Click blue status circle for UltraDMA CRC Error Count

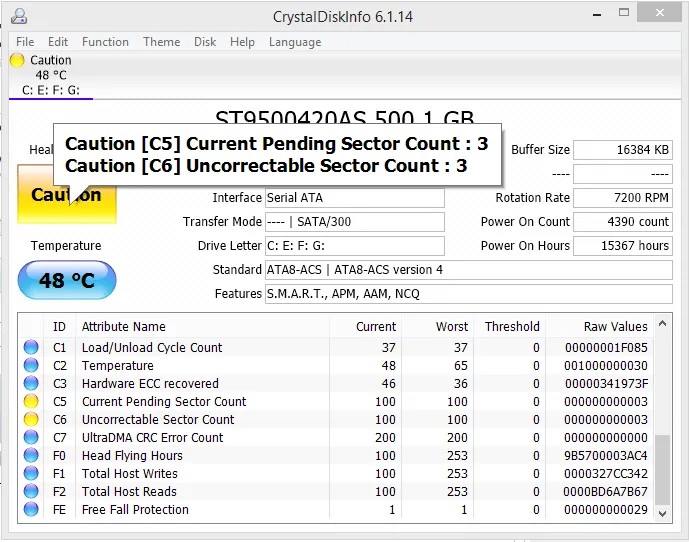pyautogui.click(x=31, y=437)
